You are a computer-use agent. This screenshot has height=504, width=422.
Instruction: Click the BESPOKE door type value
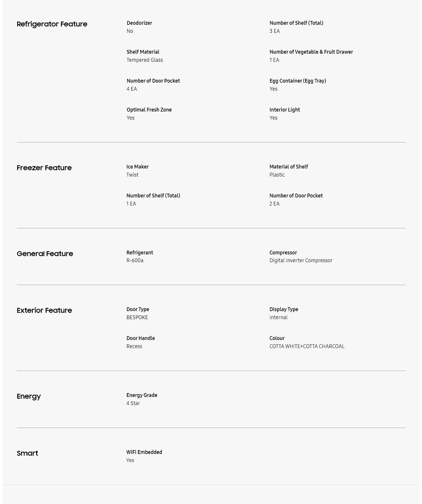click(137, 318)
